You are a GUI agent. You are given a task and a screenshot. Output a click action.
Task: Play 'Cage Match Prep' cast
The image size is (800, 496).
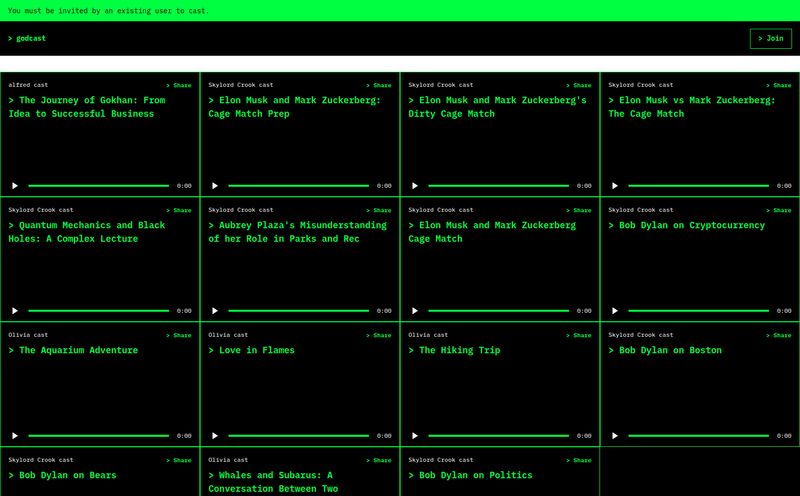tap(215, 186)
